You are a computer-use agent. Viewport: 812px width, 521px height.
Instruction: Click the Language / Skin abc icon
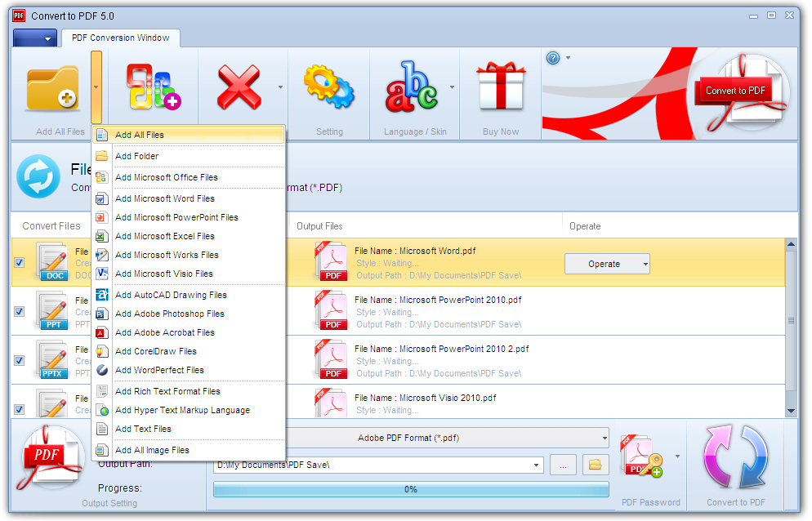pyautogui.click(x=411, y=88)
